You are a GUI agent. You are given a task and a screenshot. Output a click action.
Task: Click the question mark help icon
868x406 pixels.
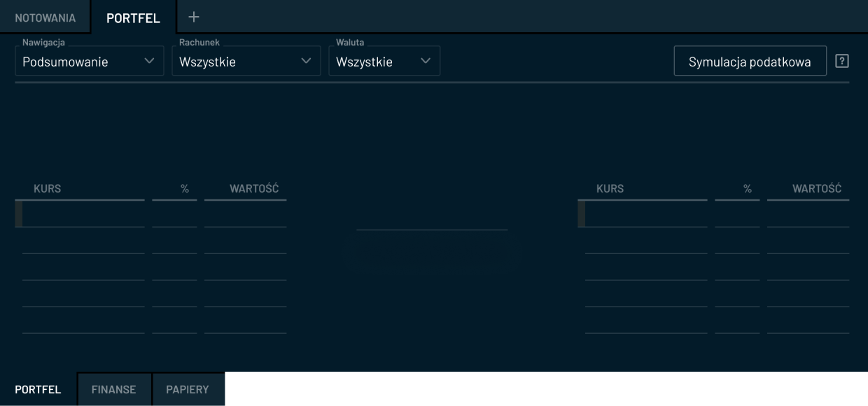[843, 61]
